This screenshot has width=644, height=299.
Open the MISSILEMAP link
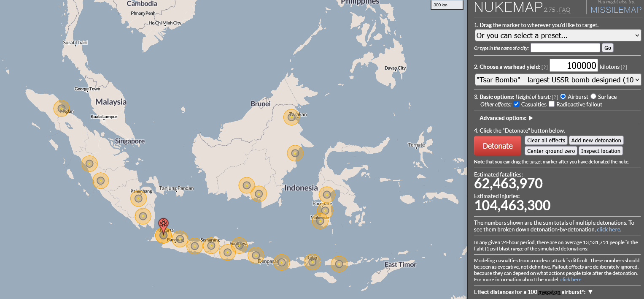click(616, 10)
